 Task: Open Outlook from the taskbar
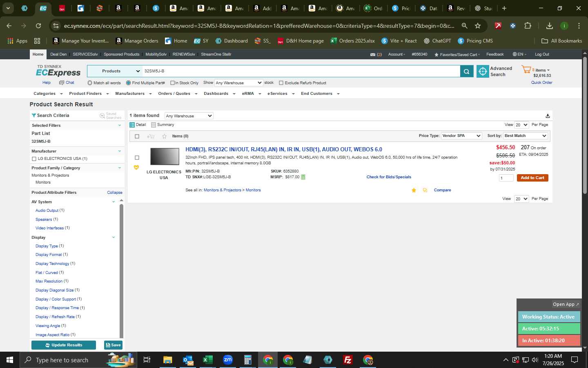click(x=188, y=360)
